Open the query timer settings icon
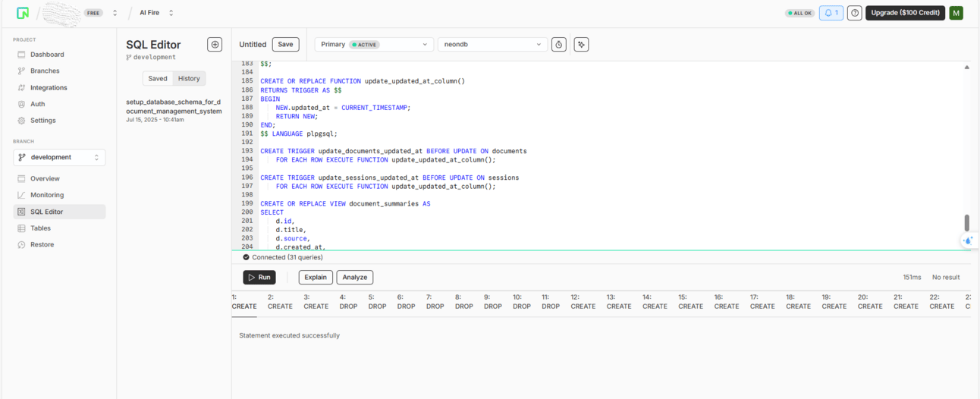Viewport: 980px width, 399px height. pos(559,45)
